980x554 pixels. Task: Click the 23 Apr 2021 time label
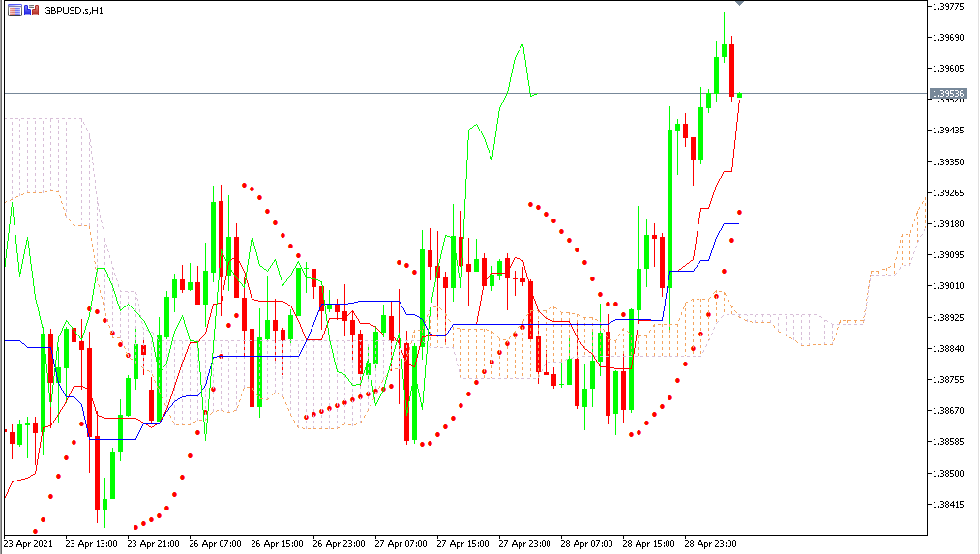(29, 544)
